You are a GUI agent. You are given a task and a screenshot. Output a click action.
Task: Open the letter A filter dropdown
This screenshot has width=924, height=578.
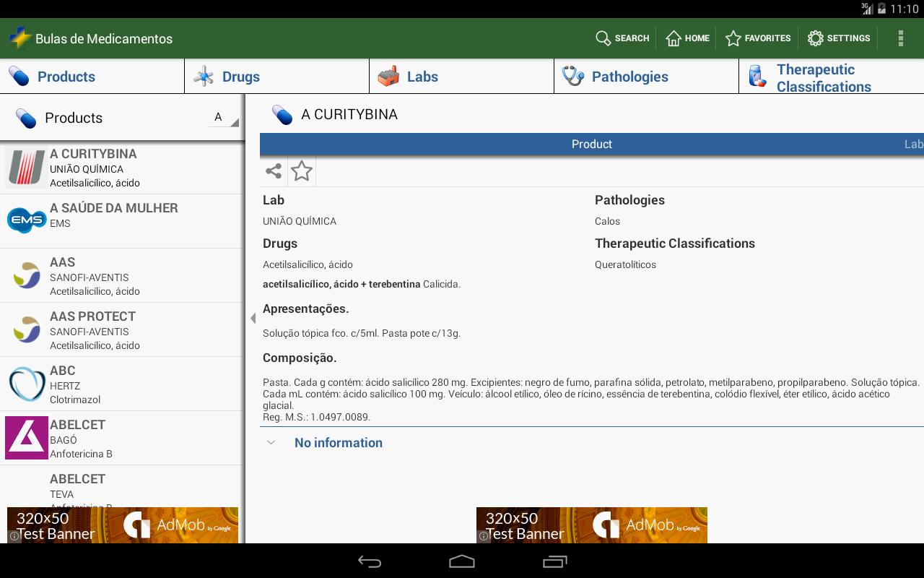click(x=224, y=117)
